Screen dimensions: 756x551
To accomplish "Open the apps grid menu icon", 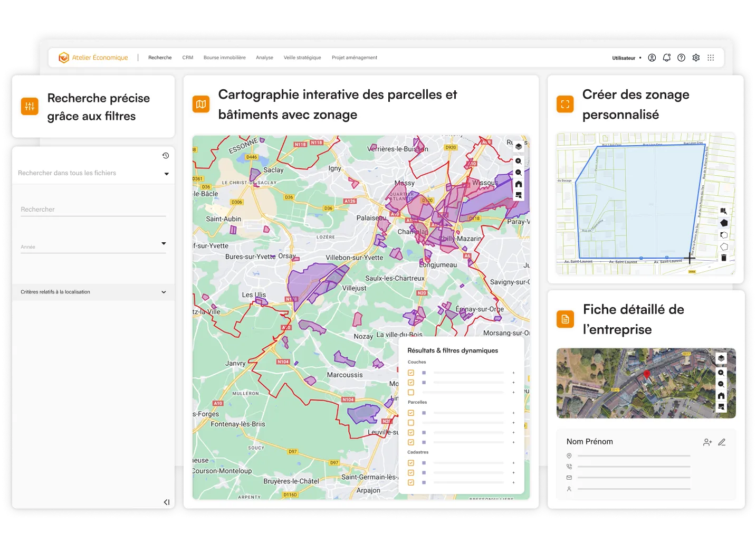I will [x=711, y=58].
